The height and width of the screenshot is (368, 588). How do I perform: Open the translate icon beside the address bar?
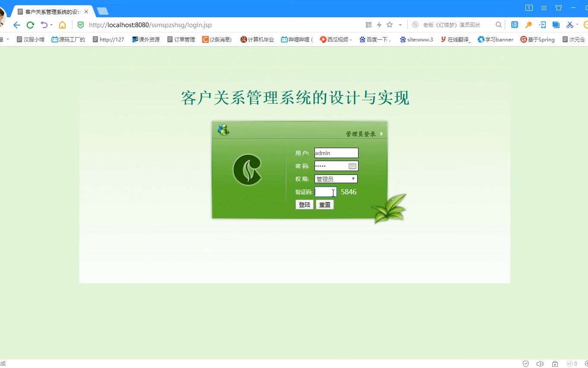(x=514, y=25)
